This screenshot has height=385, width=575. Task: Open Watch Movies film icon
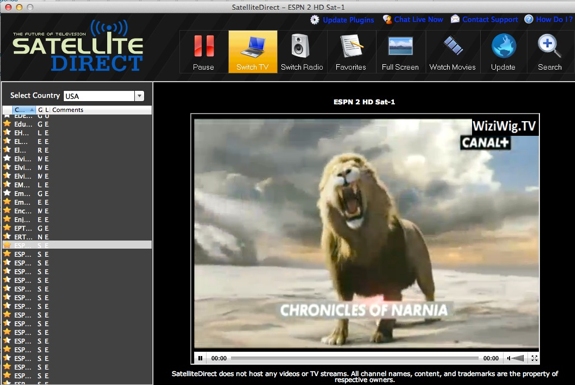tap(453, 46)
